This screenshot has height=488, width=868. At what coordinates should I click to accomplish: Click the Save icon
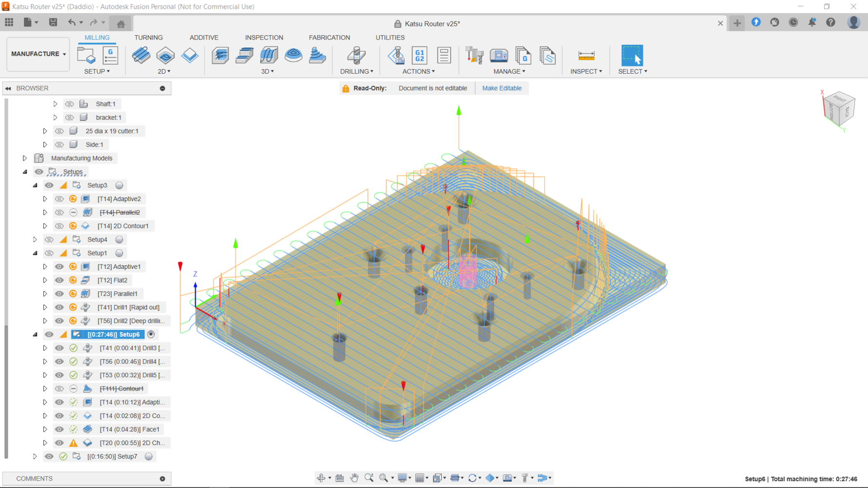pos(53,22)
